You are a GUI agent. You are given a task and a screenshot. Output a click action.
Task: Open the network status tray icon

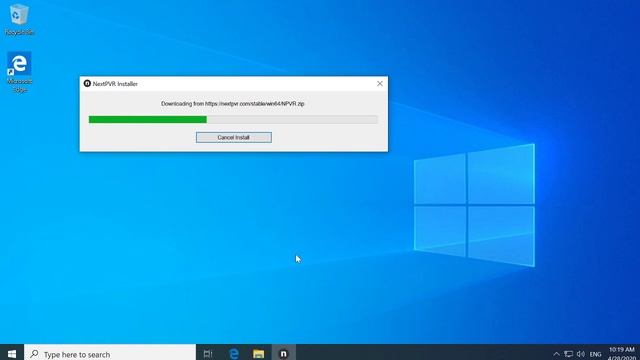click(568, 354)
